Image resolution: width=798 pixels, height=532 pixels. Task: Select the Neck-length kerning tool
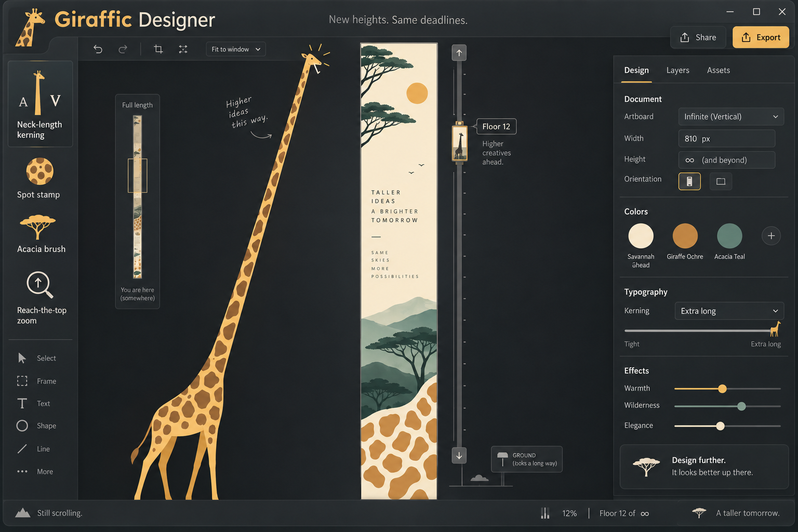40,104
